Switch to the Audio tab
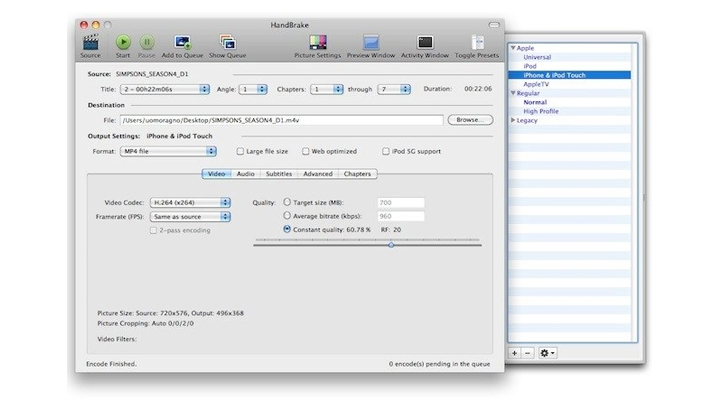720x400 pixels. coord(245,174)
